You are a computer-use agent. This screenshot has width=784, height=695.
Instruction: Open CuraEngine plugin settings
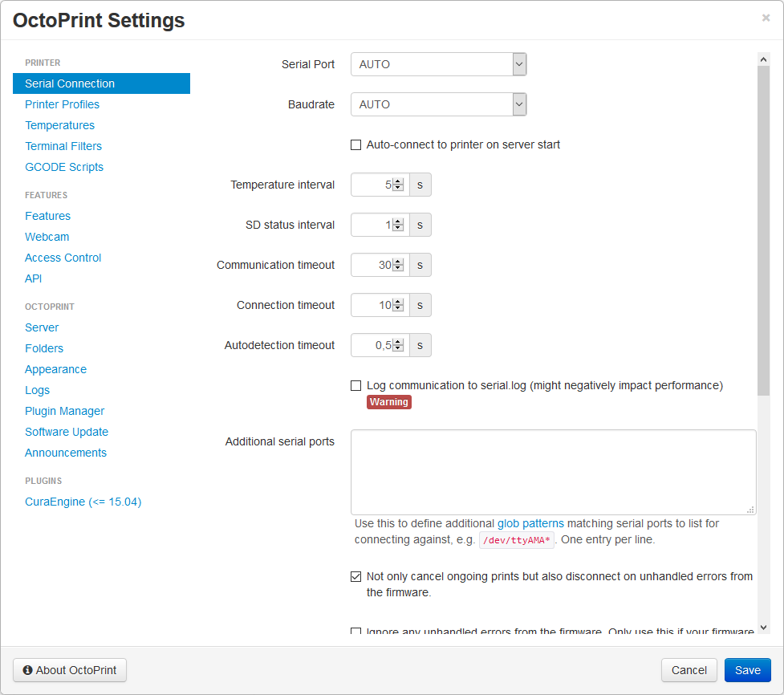[83, 502]
